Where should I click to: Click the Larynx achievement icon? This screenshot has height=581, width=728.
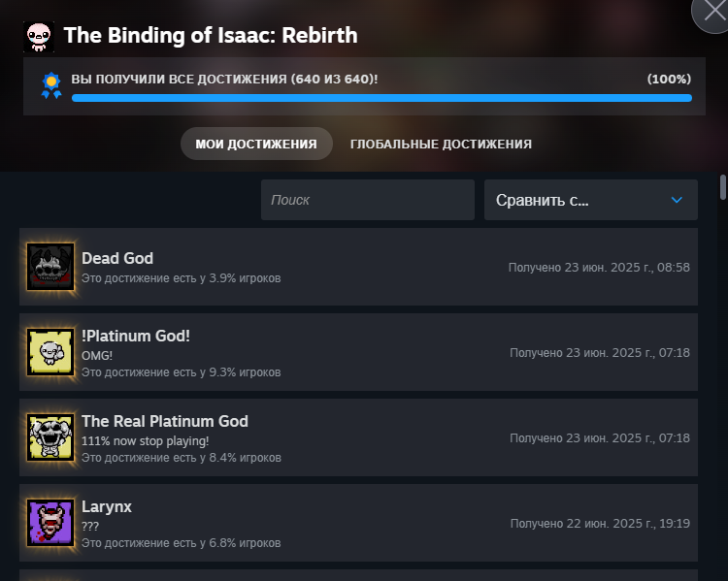(50, 523)
